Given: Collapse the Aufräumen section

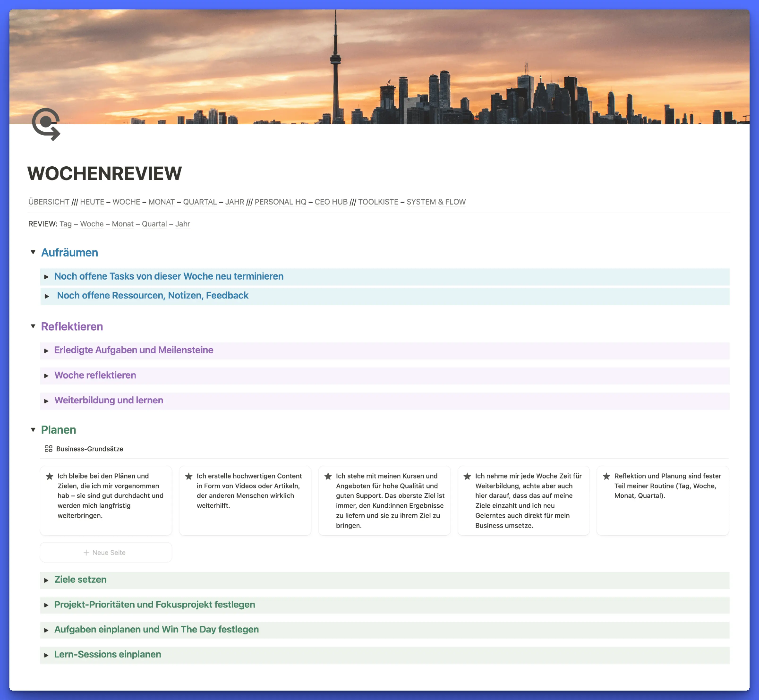Looking at the screenshot, I should click(33, 252).
